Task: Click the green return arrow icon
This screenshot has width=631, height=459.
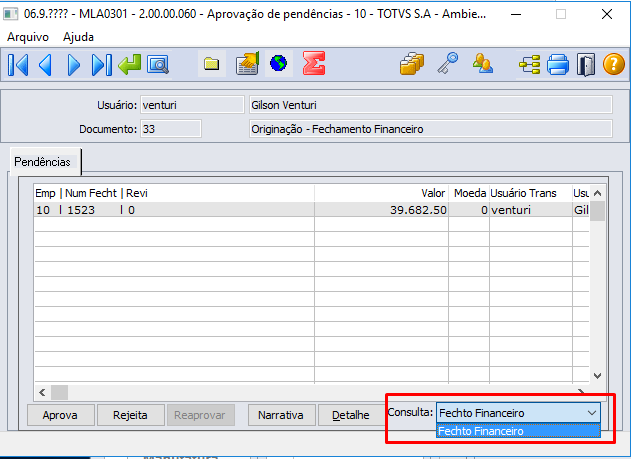Action: tap(130, 64)
